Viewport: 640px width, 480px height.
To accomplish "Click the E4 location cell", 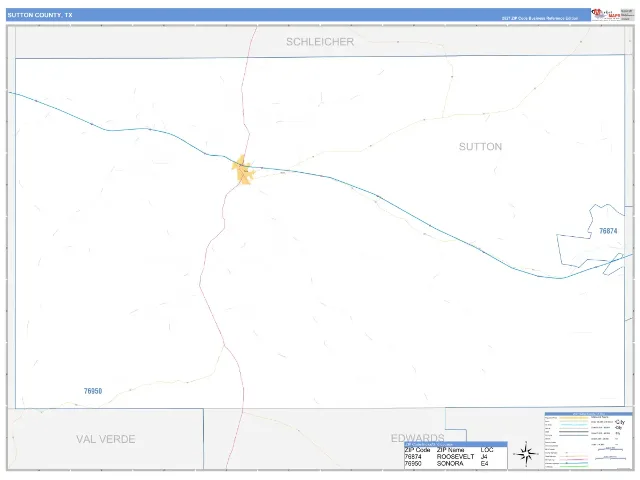I will click(x=484, y=464).
